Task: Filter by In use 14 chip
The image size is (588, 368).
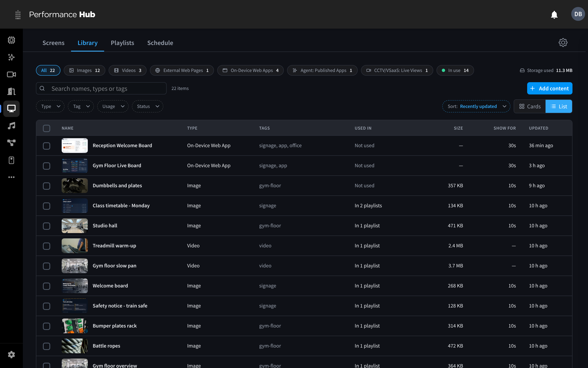Action: click(455, 70)
